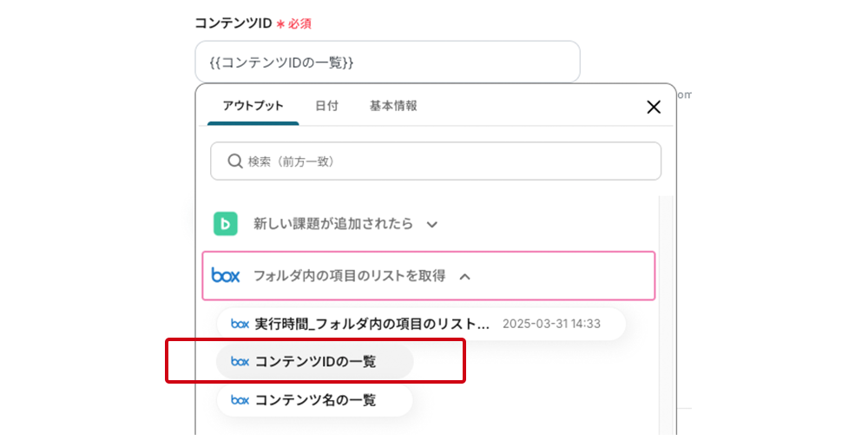Click the green Backlog app icon
Image resolution: width=868 pixels, height=447 pixels.
pos(226,224)
